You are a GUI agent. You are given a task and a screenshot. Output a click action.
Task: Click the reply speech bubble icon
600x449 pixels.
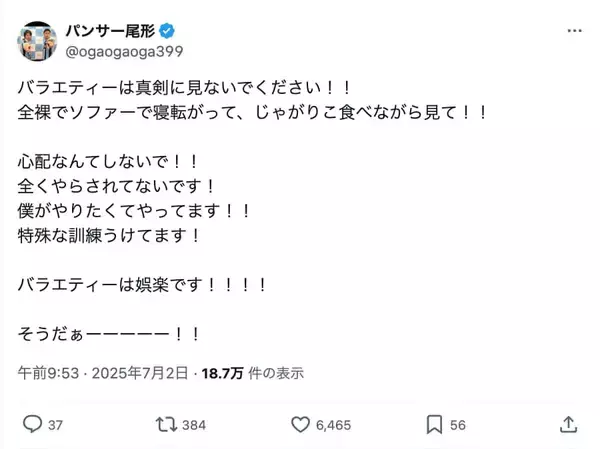coord(31,424)
